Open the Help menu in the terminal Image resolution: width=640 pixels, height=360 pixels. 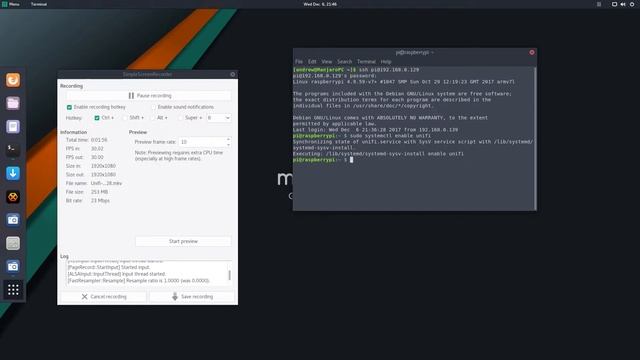tap(386, 62)
